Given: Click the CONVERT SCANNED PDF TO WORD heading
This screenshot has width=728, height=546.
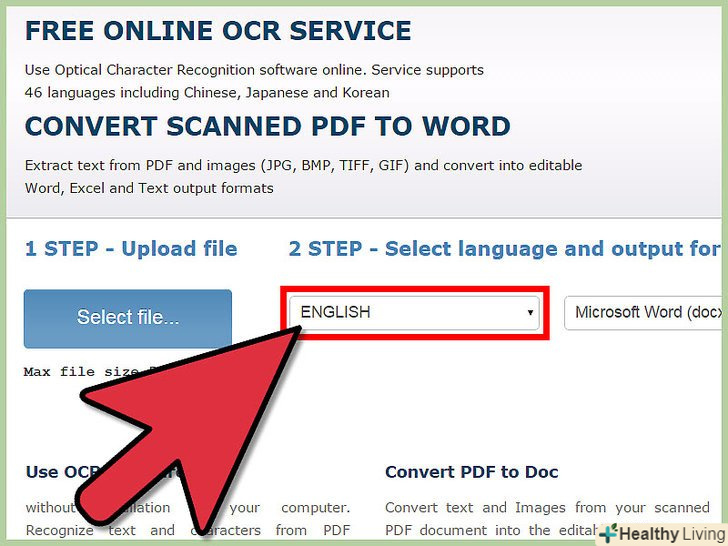Looking at the screenshot, I should (x=268, y=127).
